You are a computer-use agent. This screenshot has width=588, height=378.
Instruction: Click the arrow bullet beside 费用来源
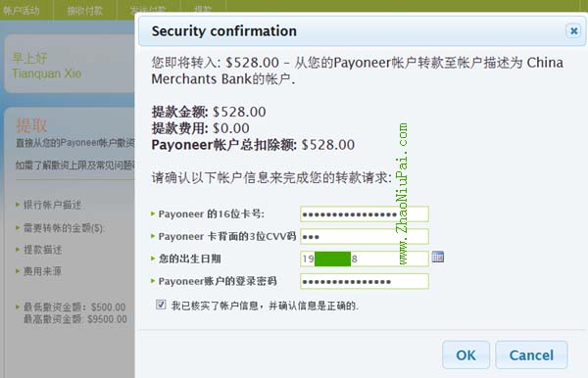pyautogui.click(x=18, y=270)
